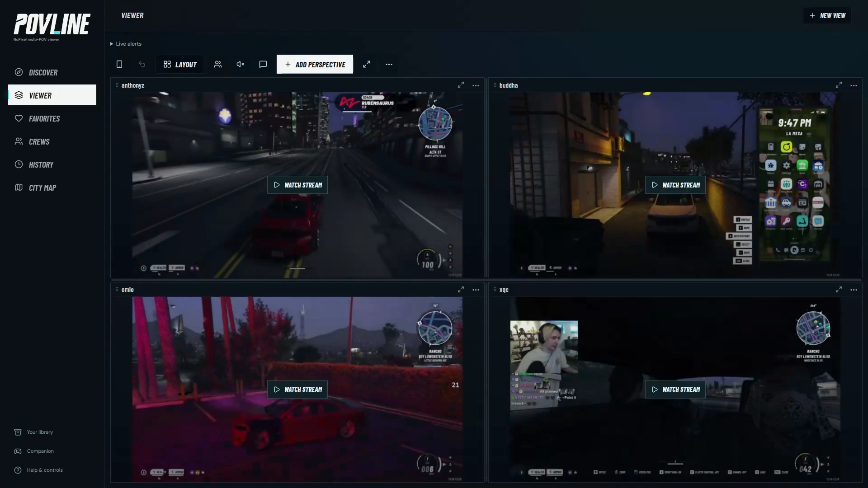Open History in sidebar
The image size is (868, 488).
[52, 164]
